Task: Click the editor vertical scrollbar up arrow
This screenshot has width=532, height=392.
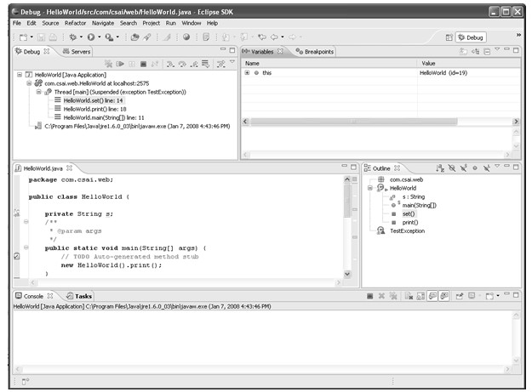Action: (x=347, y=179)
